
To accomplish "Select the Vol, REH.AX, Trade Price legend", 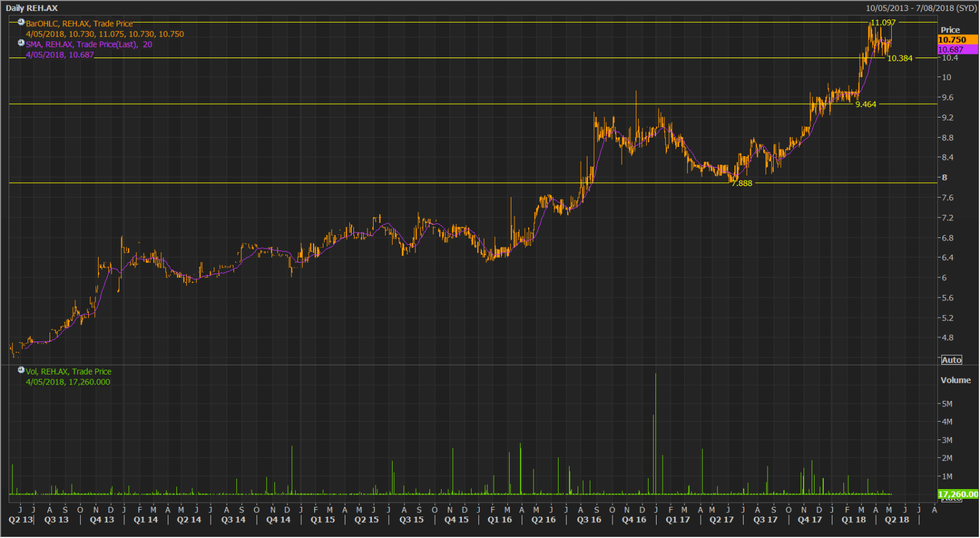I will tap(69, 372).
